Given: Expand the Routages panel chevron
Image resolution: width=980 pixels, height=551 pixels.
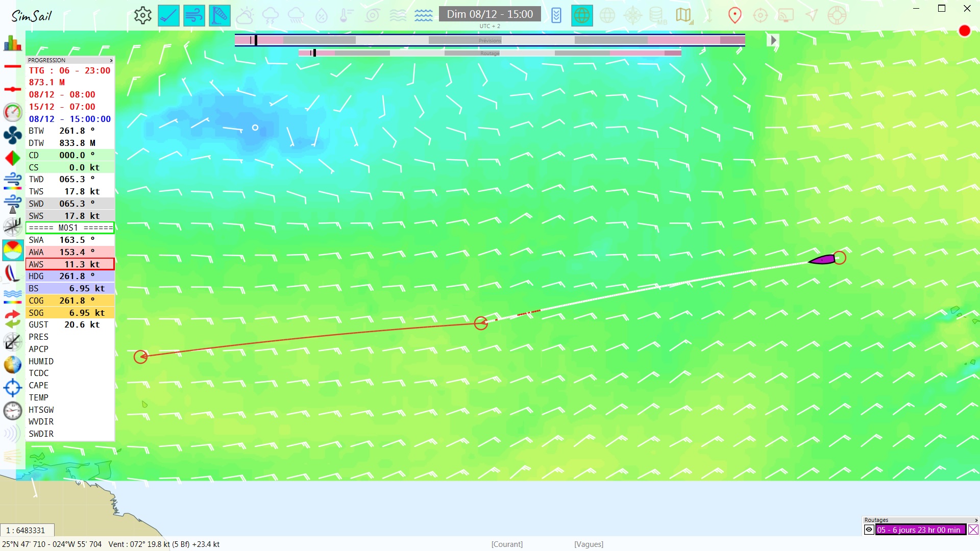Looking at the screenshot, I should tap(976, 520).
